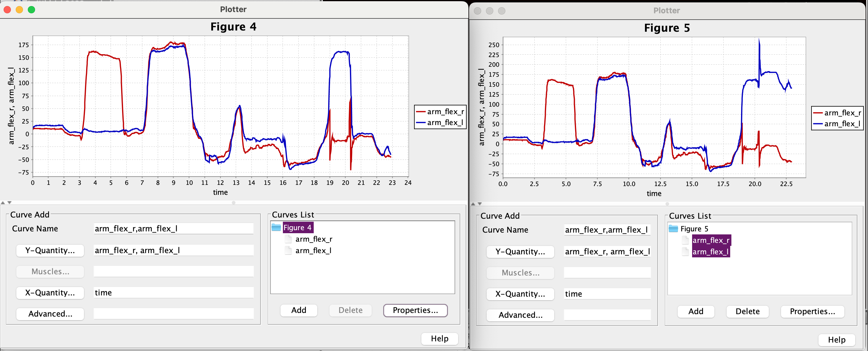This screenshot has width=868, height=351.
Task: Click red arm_flex_r legend entry in Figure 5
Action: (837, 113)
